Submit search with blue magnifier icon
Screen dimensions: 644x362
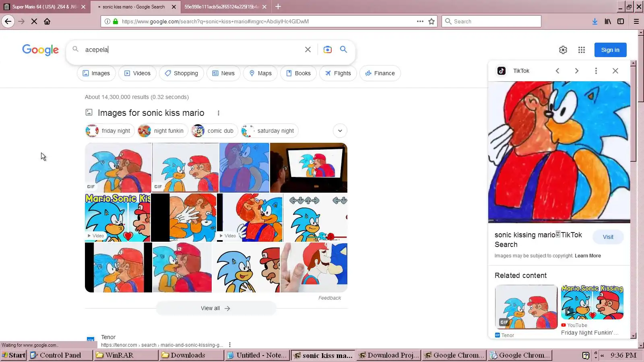click(343, 49)
